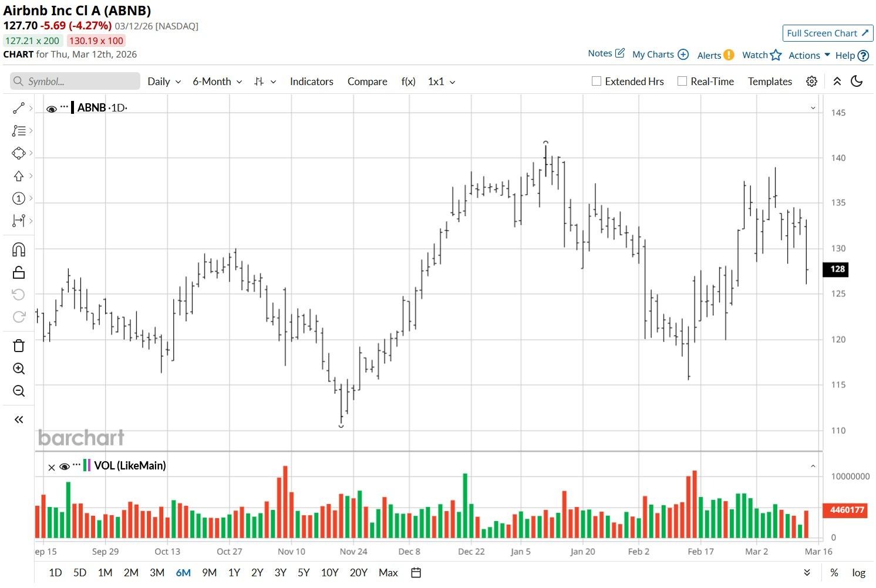Click the Compare button
This screenshot has height=588, width=876.
pos(368,82)
